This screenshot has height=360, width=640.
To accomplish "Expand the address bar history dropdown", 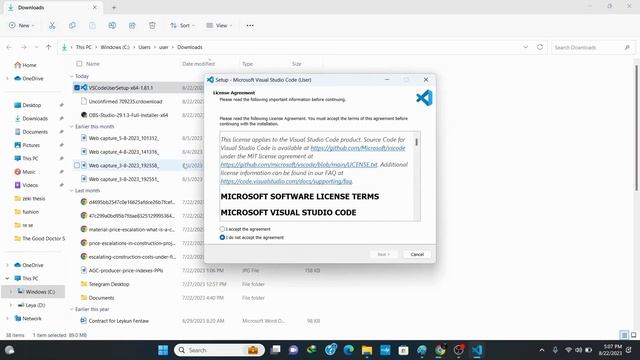I will tap(525, 47).
